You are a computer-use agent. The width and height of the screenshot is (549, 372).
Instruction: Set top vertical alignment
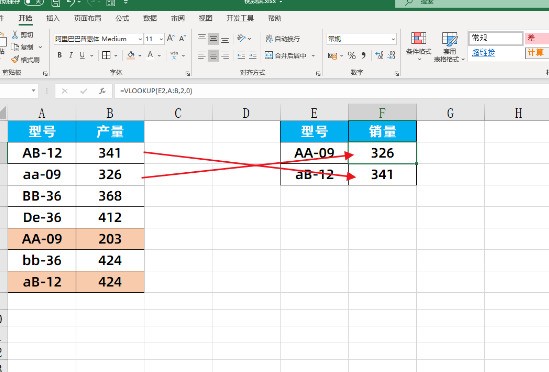[x=202, y=38]
